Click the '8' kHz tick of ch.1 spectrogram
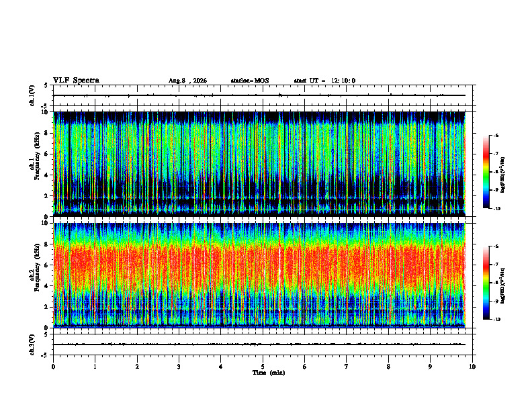Viewport: 532px width, 411px height. pos(48,133)
